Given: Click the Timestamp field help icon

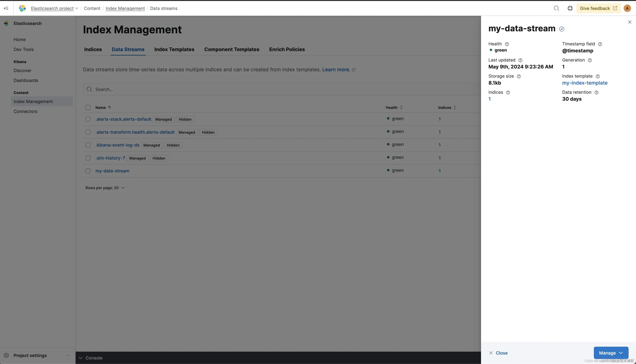Looking at the screenshot, I should (x=600, y=44).
